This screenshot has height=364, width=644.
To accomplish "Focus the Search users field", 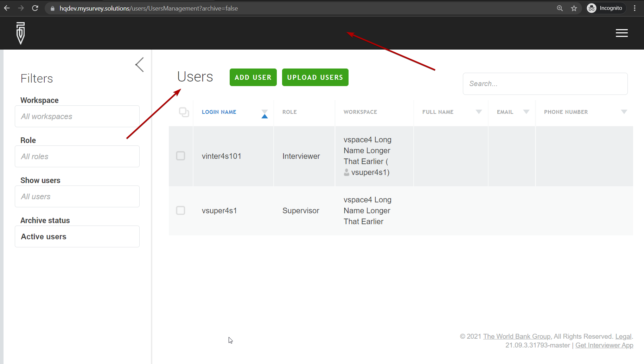I will click(545, 84).
